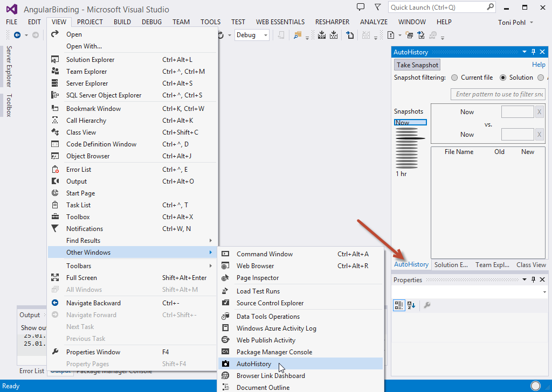Screen dimensions: 552x392
Task: Click the snapshot timeline's Now marker
Action: [410, 123]
